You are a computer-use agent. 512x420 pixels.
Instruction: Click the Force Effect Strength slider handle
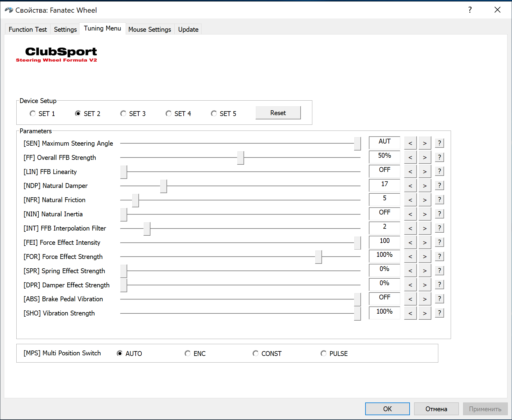[318, 257]
